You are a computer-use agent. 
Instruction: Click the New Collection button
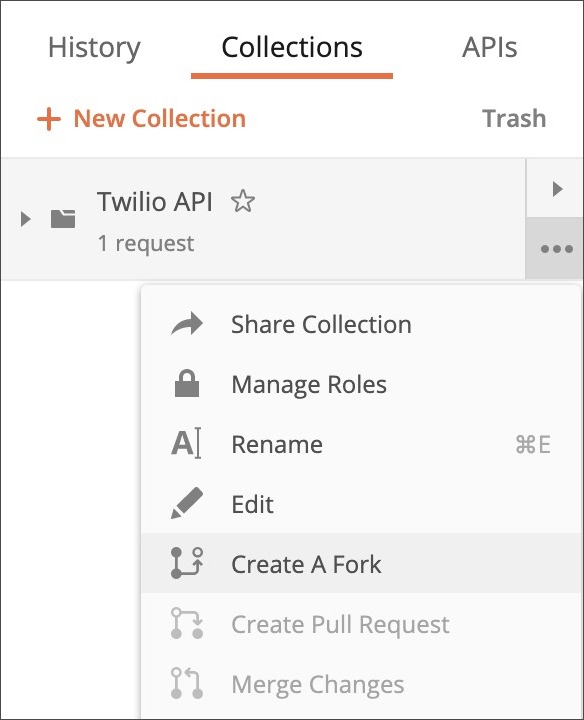tap(141, 118)
